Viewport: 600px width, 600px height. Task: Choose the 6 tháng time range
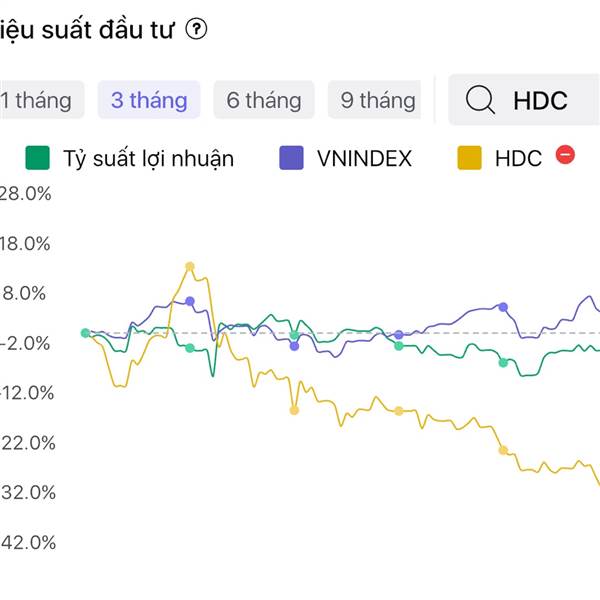264,100
